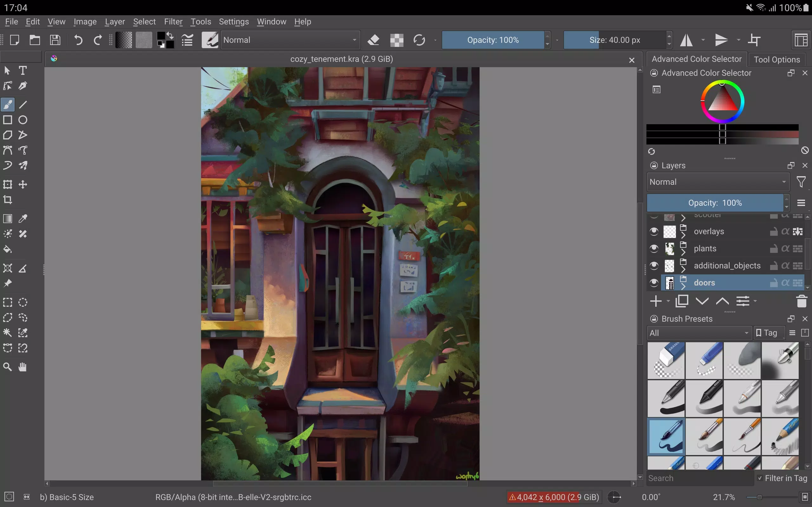Hide the overlays layer
The width and height of the screenshot is (812, 507).
(654, 231)
